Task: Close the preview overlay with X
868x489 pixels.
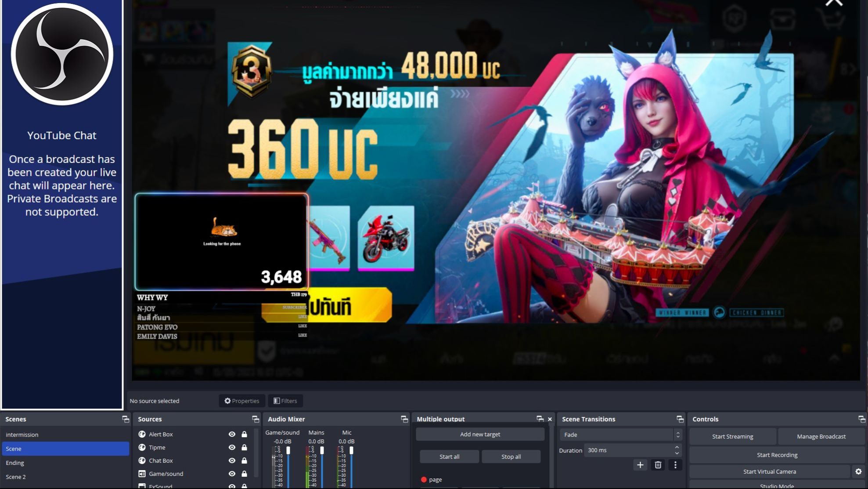Action: 834,3
